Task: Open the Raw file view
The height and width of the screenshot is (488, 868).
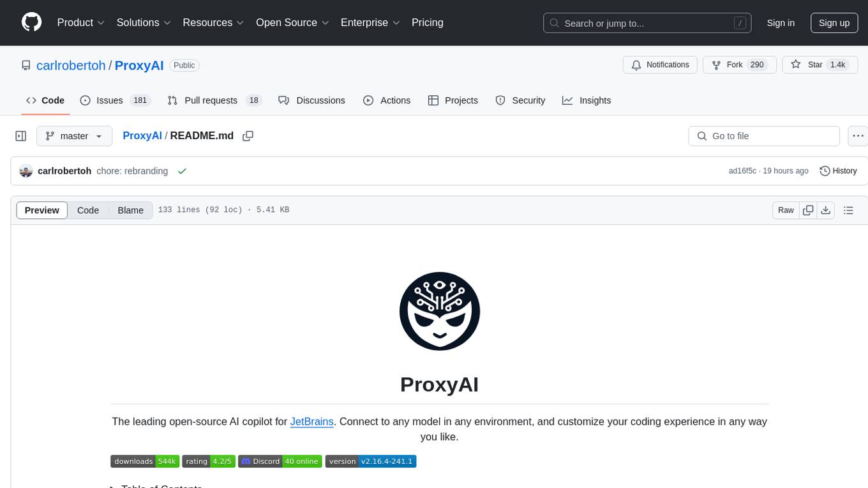Action: pyautogui.click(x=786, y=210)
